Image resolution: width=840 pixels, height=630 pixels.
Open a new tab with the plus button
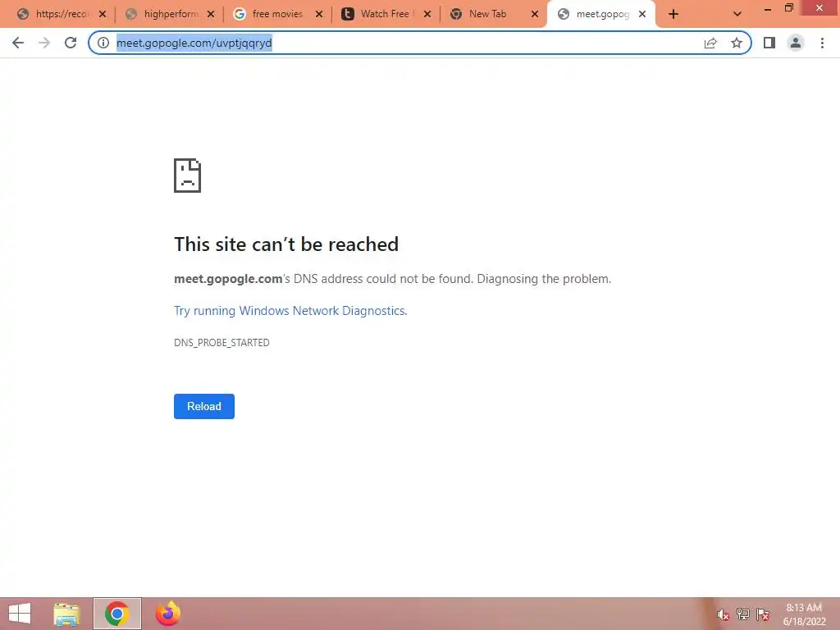click(x=673, y=15)
